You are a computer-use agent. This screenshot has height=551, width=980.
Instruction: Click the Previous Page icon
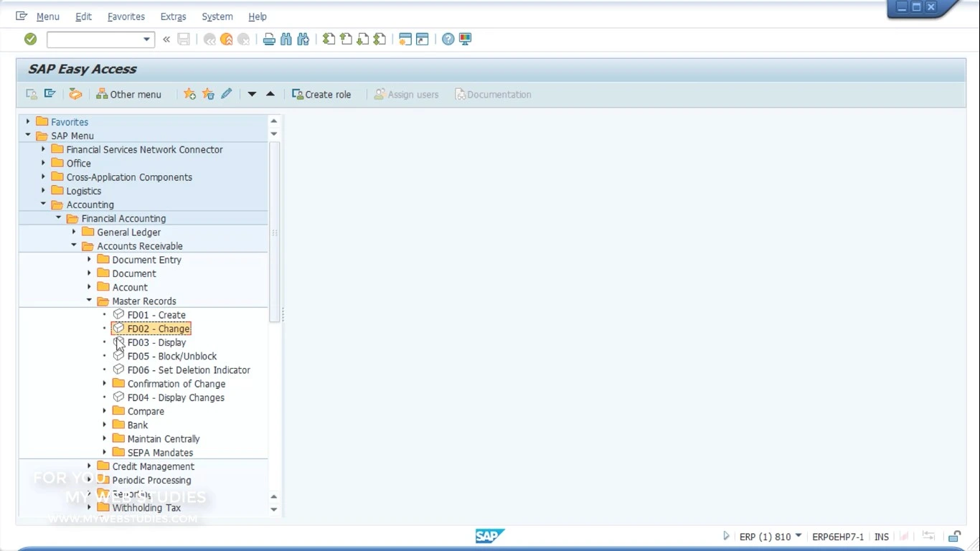(346, 39)
